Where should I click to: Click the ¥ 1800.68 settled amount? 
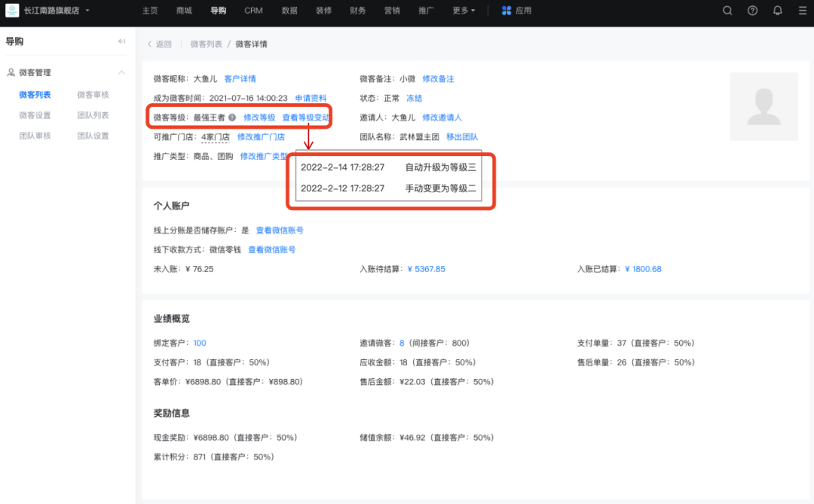coord(643,269)
